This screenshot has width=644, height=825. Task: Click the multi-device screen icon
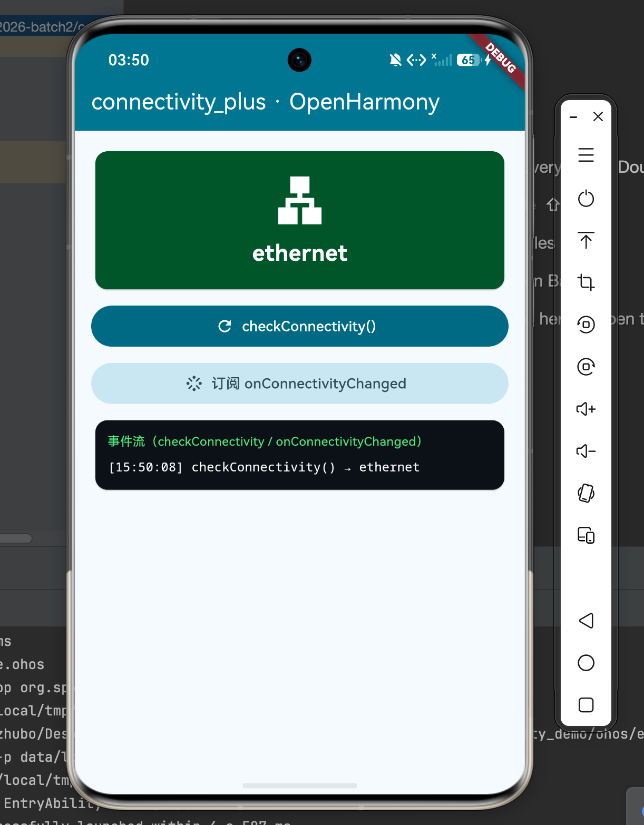point(586,535)
